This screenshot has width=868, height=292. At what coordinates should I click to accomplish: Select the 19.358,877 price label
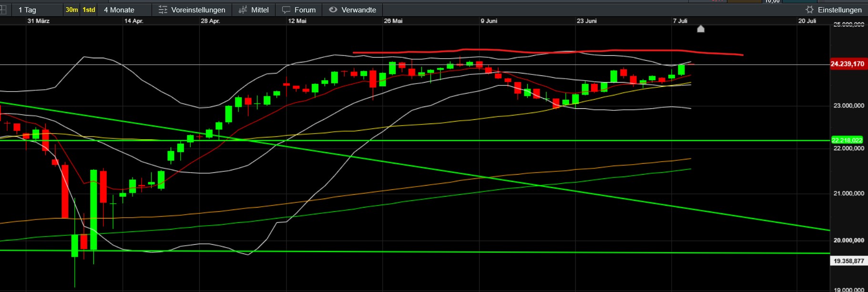tap(848, 261)
